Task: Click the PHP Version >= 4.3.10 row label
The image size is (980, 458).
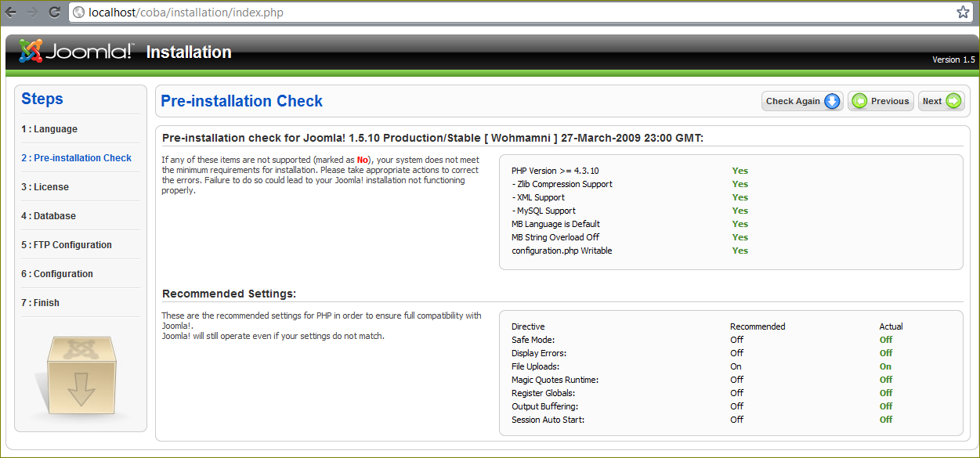Action: pos(555,171)
